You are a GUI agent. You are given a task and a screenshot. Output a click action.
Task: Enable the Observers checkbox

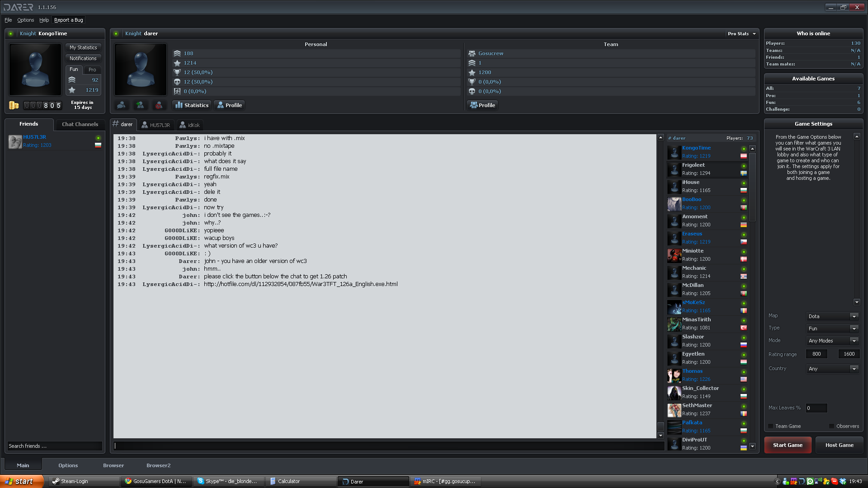tap(831, 426)
